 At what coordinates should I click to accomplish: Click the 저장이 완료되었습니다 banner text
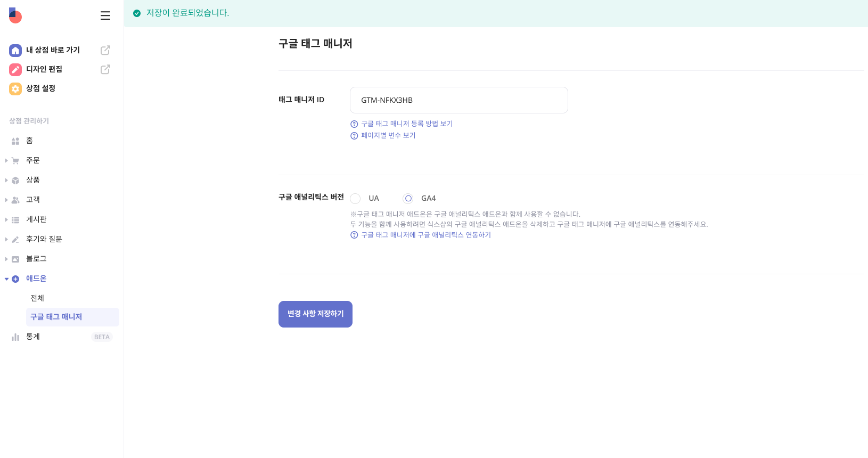click(188, 13)
